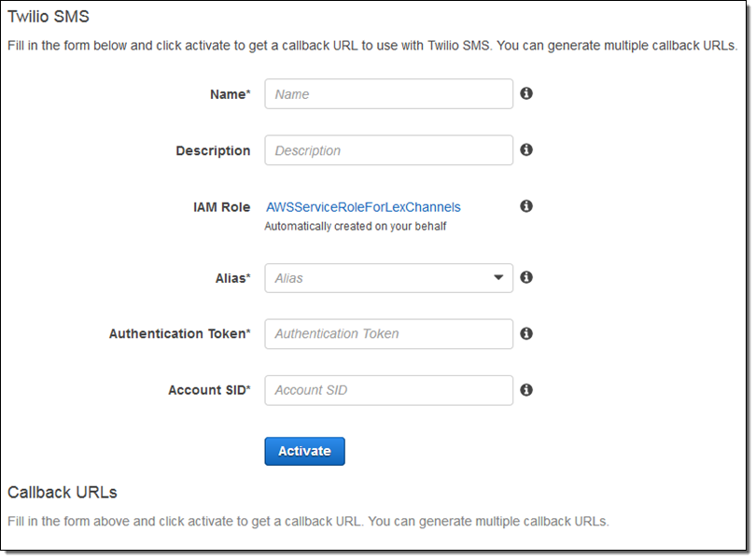The width and height of the screenshot is (756, 560).
Task: Focus the Name input field
Action: coord(388,94)
